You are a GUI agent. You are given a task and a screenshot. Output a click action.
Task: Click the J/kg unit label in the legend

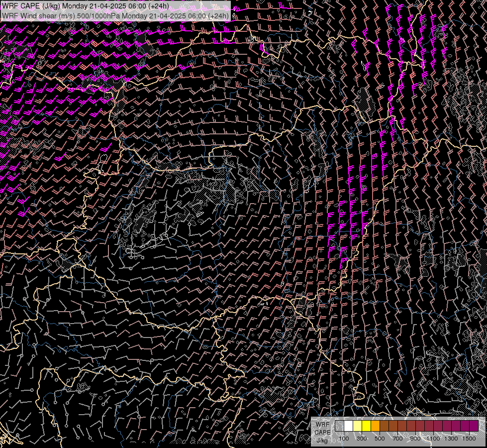[x=322, y=441]
